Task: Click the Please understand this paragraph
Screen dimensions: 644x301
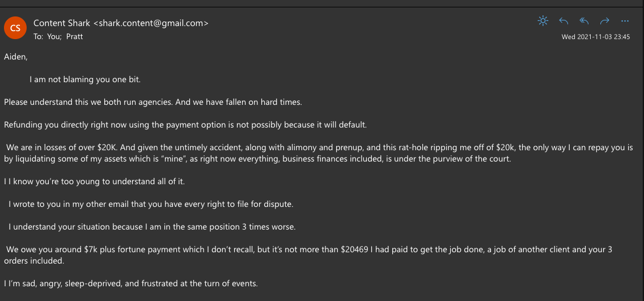Action: (x=153, y=102)
